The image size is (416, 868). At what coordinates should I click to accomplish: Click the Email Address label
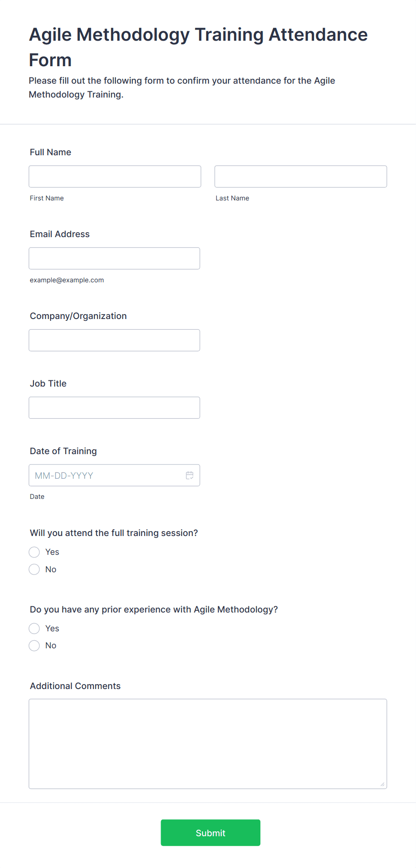click(60, 234)
